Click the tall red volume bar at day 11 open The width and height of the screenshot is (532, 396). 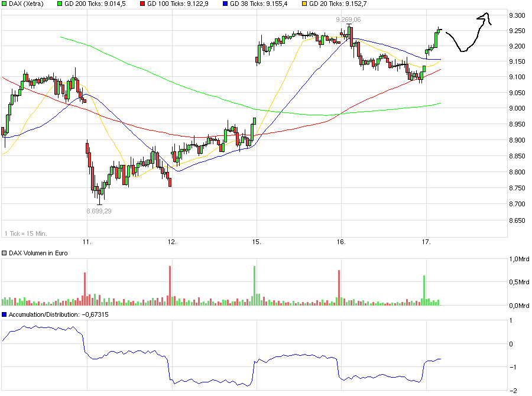(85, 289)
